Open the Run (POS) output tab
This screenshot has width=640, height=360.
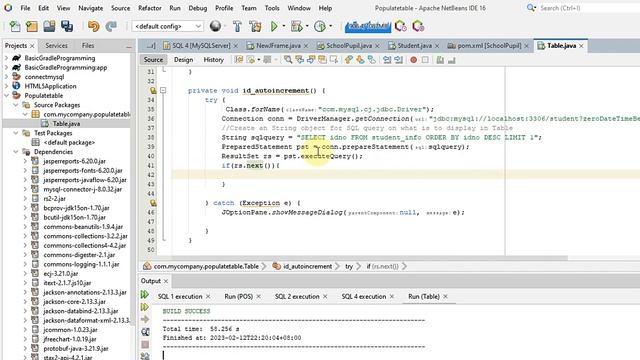[x=239, y=297]
